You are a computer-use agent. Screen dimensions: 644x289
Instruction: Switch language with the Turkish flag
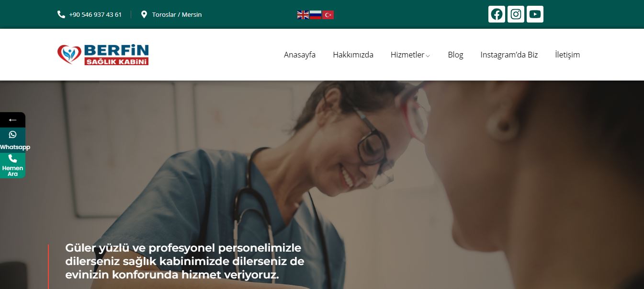pos(328,15)
